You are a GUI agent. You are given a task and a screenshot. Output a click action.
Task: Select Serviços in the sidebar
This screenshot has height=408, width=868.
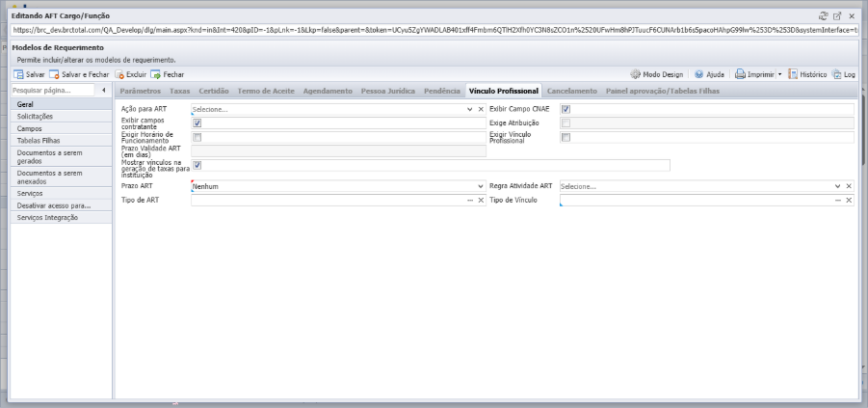(61, 194)
